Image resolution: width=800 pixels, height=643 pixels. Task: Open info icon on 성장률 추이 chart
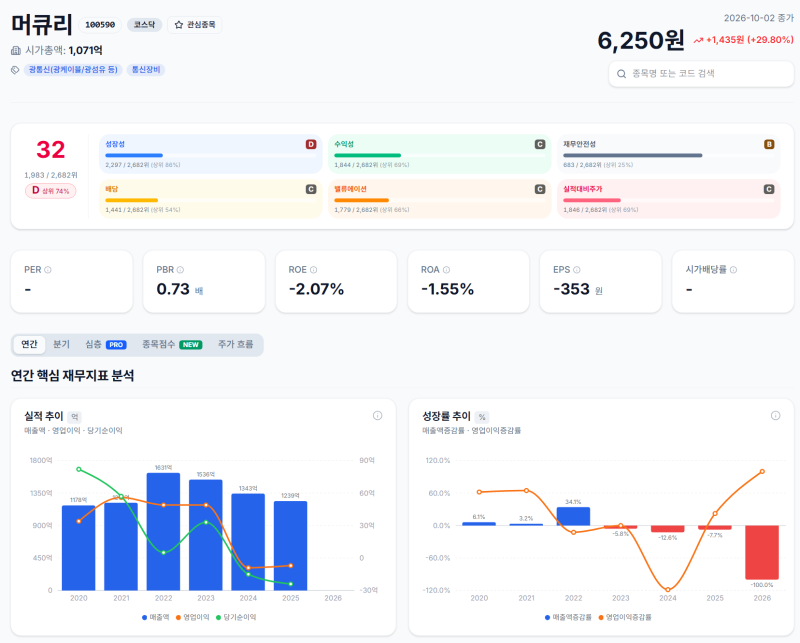776,415
